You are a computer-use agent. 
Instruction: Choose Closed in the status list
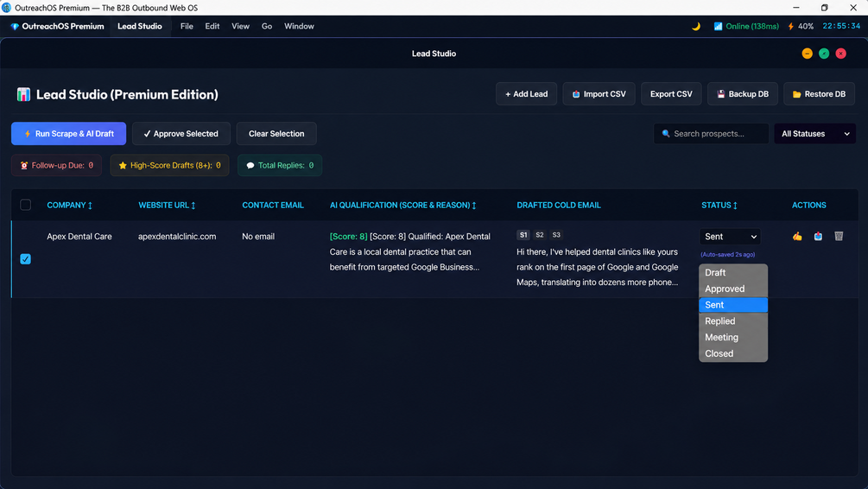(733, 353)
